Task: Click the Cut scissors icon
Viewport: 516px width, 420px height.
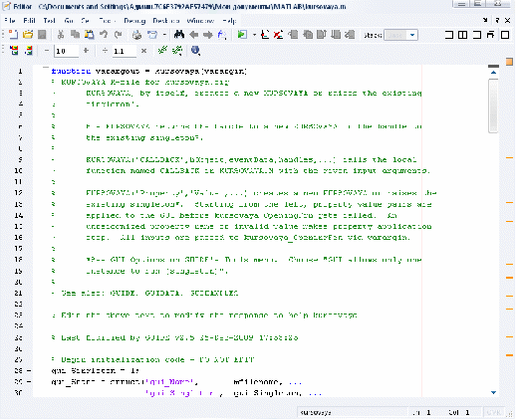Action: click(61, 35)
